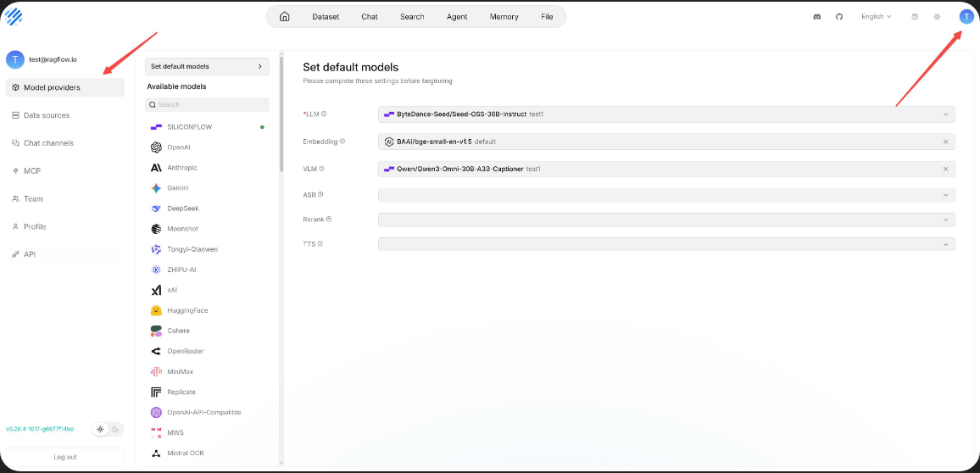The height and width of the screenshot is (473, 980).
Task: Select Moonshot provider
Action: pyautogui.click(x=207, y=229)
